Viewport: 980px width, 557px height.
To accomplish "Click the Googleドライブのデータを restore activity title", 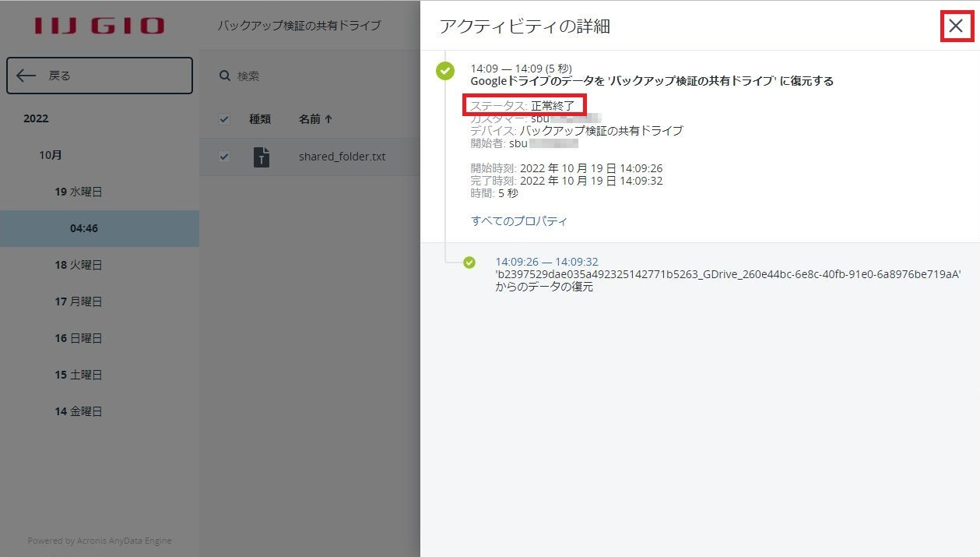I will 652,81.
